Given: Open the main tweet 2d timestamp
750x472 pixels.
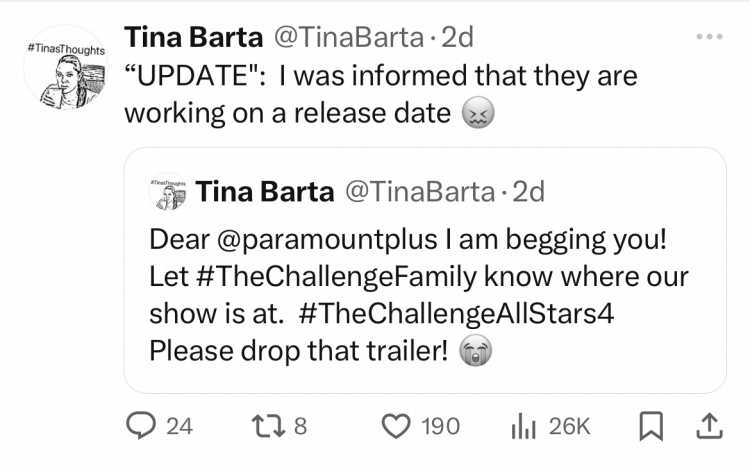Looking at the screenshot, I should (x=457, y=37).
